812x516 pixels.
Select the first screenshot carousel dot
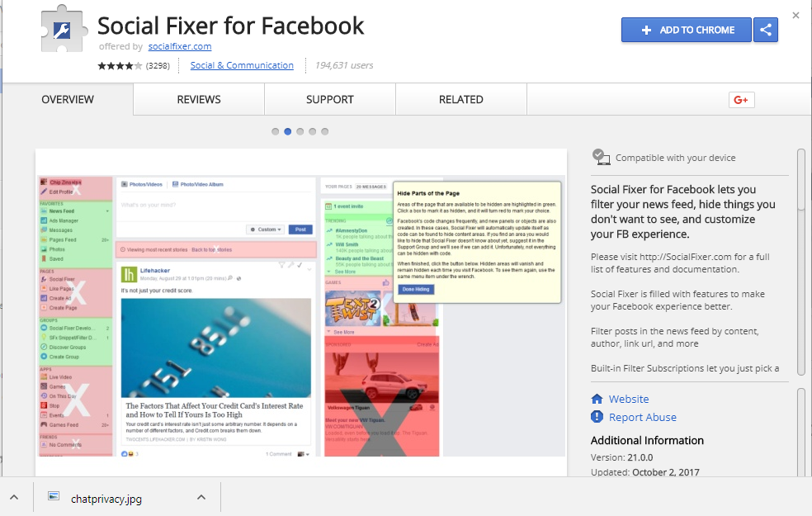pos(276,131)
